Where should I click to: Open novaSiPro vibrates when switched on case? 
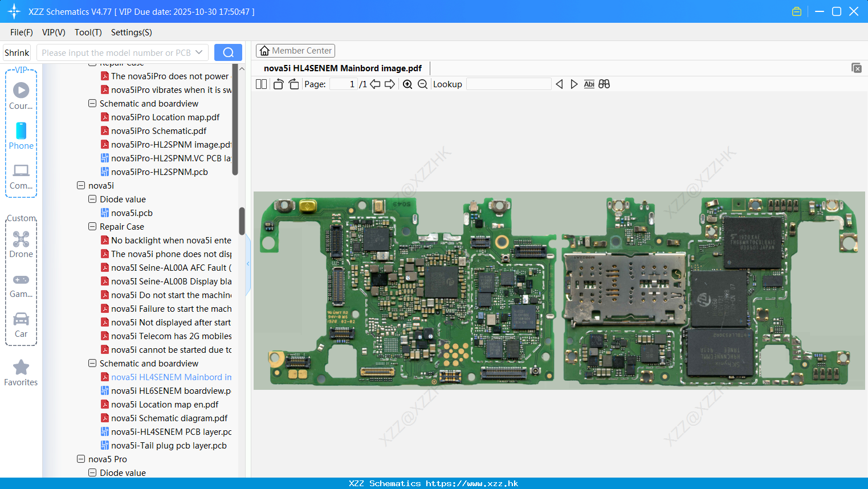[x=170, y=90]
